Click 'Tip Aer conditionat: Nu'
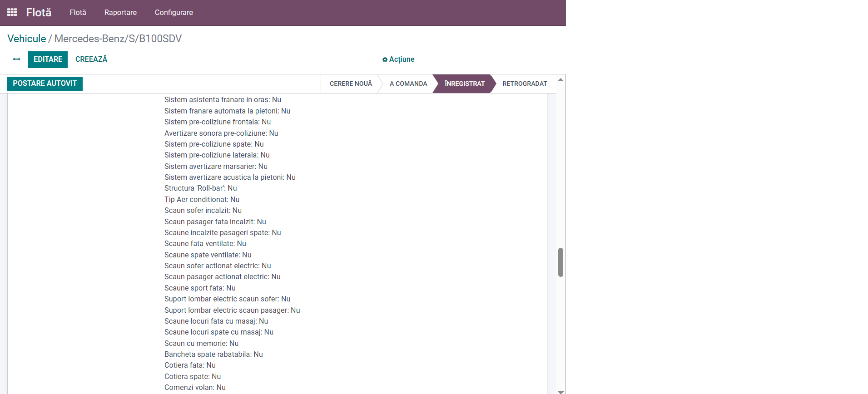The image size is (868, 394). (x=202, y=199)
